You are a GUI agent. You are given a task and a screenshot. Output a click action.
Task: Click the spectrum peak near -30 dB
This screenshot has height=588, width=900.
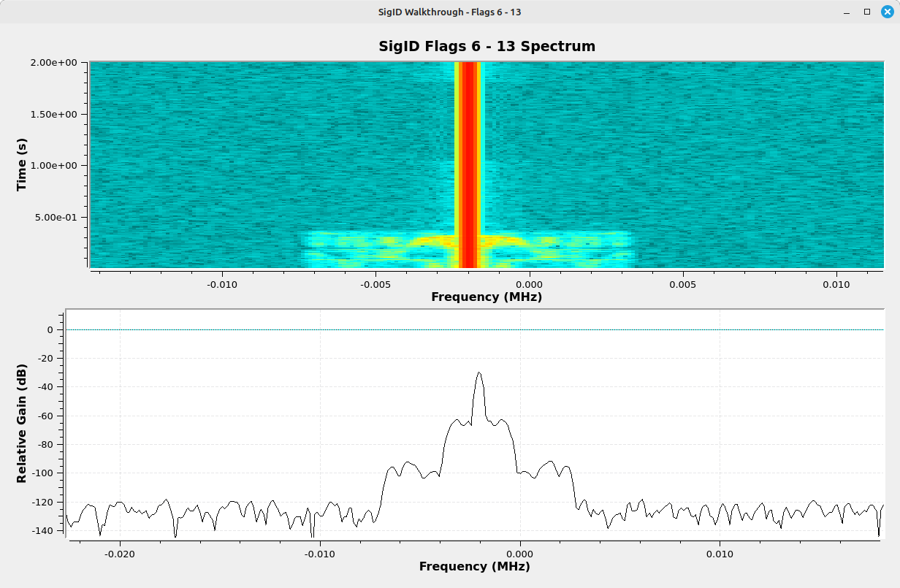click(479, 374)
